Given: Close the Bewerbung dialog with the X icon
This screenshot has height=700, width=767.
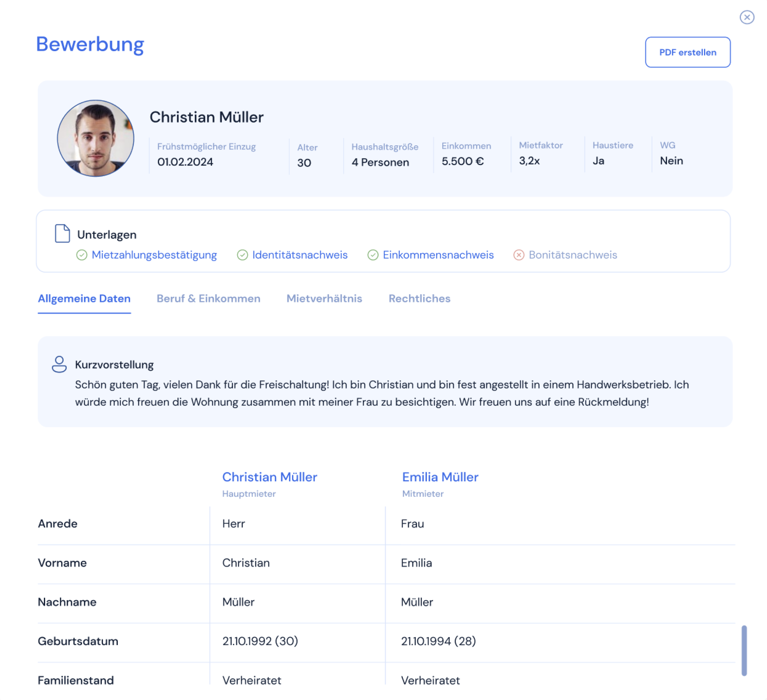Looking at the screenshot, I should tap(746, 17).
